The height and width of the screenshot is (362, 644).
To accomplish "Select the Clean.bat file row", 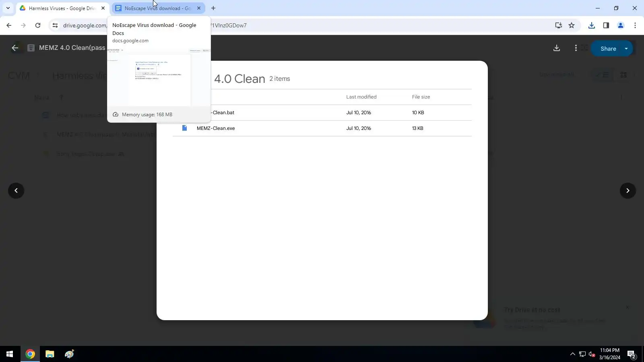I will 322,113.
